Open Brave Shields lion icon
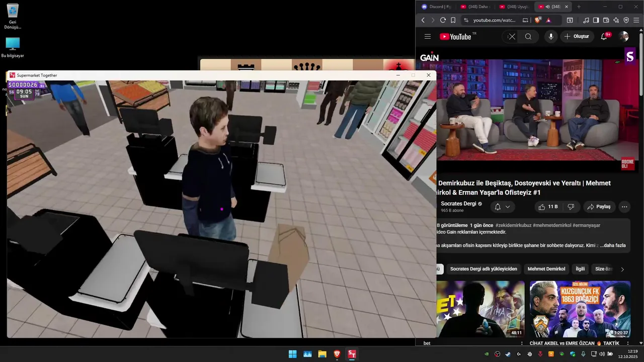The width and height of the screenshot is (644, 362). 537,20
